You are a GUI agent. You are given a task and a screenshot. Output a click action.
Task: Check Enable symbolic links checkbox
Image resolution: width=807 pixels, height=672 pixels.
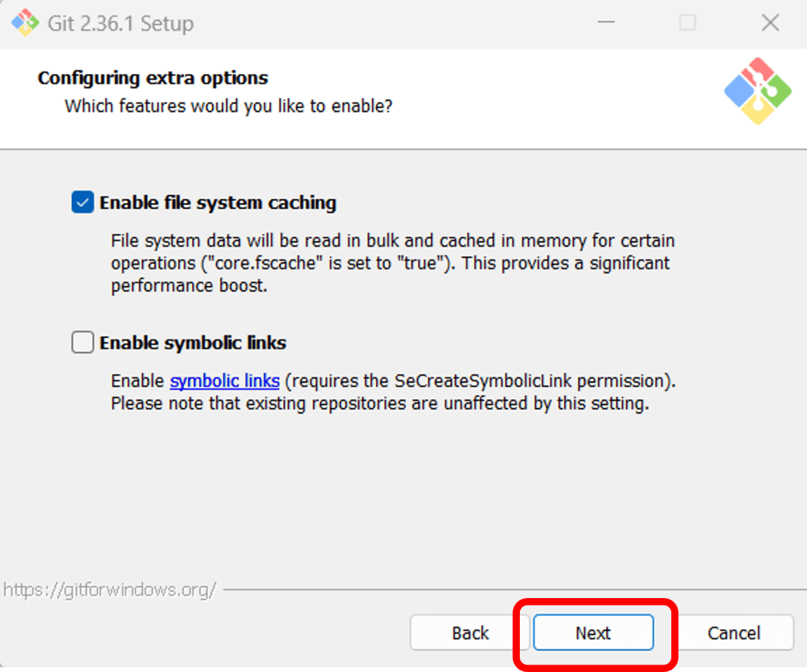[x=83, y=343]
